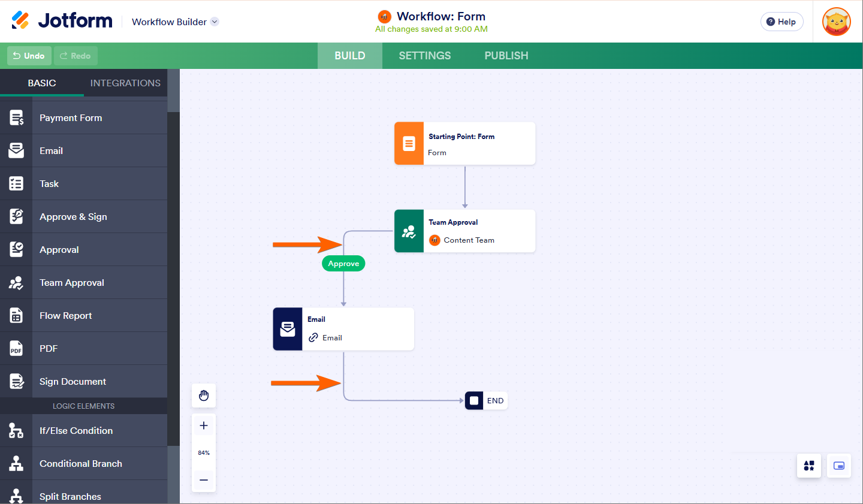
Task: Switch to the Integrations tab
Action: coord(125,83)
